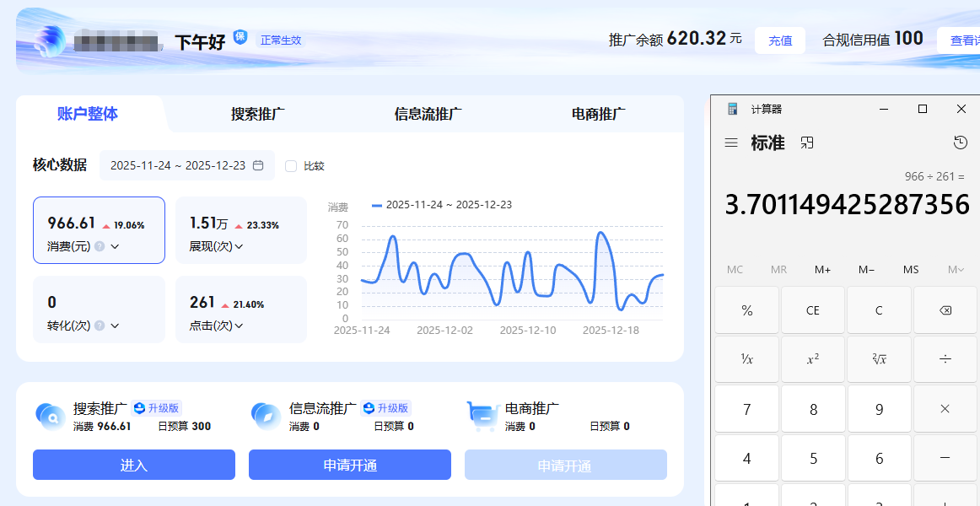Switch to the 信息流推广 tab
The height and width of the screenshot is (506, 980).
pos(428,114)
